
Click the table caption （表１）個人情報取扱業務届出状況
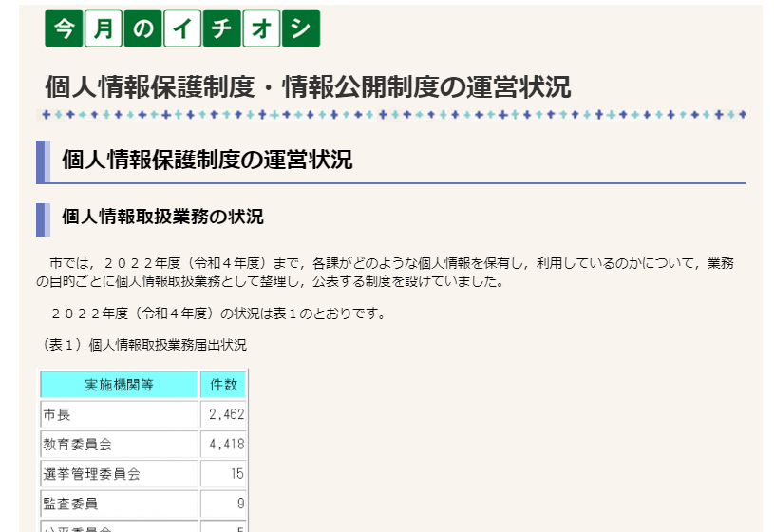click(x=145, y=345)
